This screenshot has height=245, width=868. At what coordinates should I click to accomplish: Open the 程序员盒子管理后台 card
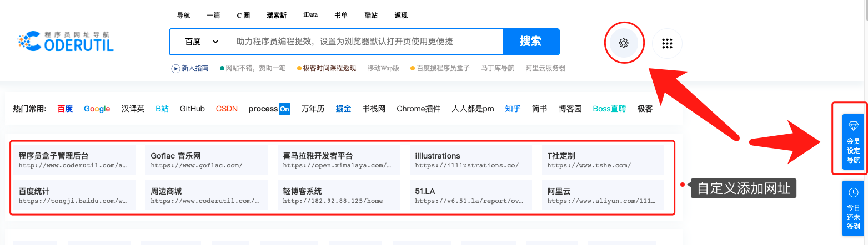point(74,160)
